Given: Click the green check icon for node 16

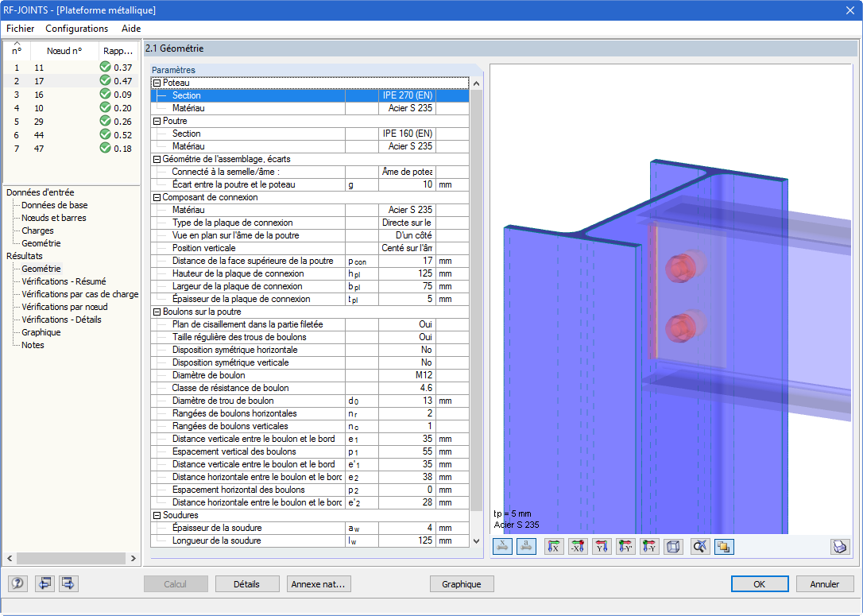Looking at the screenshot, I should tap(105, 94).
